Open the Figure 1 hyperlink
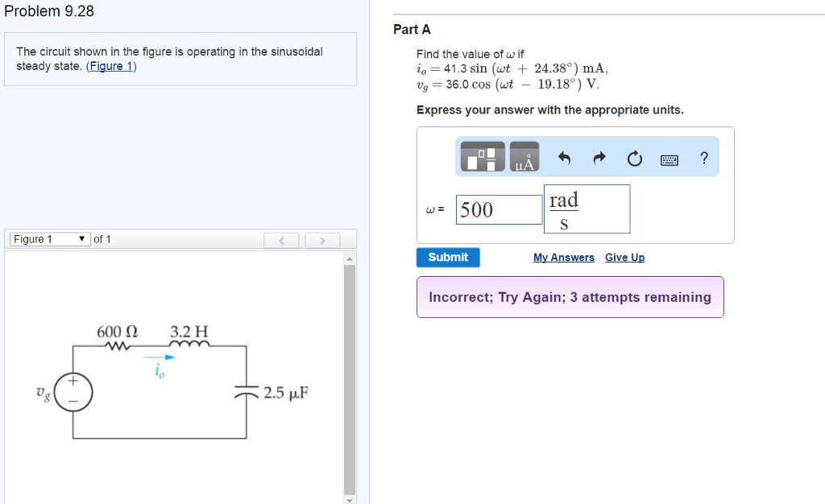 [x=111, y=66]
